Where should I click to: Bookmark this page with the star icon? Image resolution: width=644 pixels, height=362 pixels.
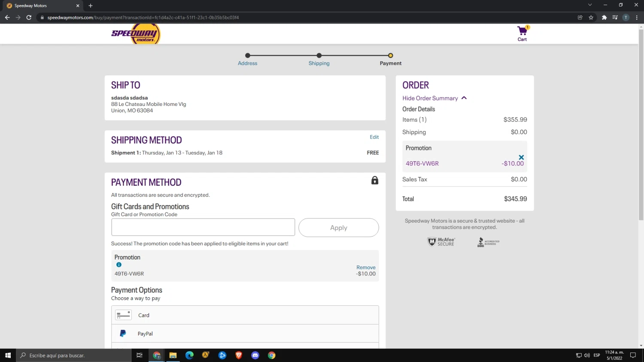coord(591,18)
